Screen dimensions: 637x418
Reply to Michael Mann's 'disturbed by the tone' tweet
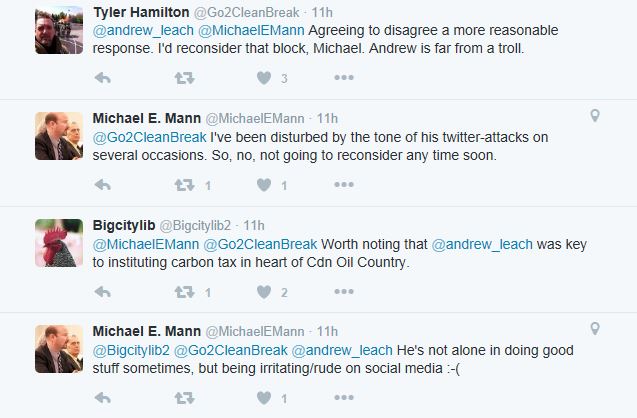pyautogui.click(x=102, y=185)
